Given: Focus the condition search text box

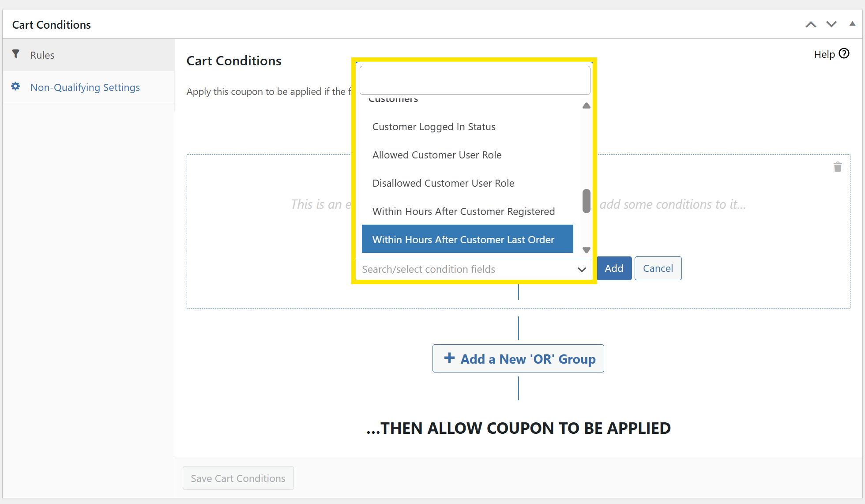Looking at the screenshot, I should [475, 80].
